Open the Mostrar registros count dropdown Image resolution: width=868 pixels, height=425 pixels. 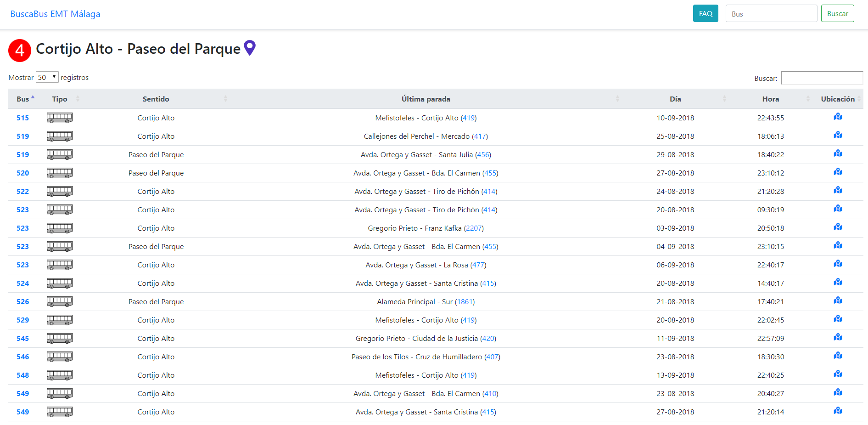[x=47, y=77]
